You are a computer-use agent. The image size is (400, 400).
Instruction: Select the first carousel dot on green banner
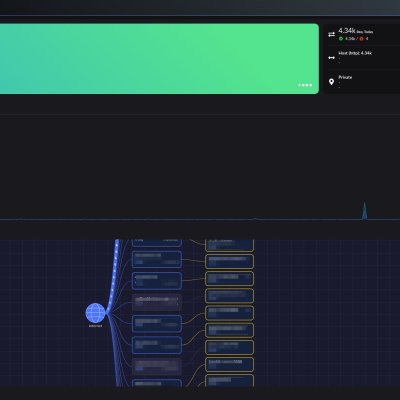pos(299,85)
